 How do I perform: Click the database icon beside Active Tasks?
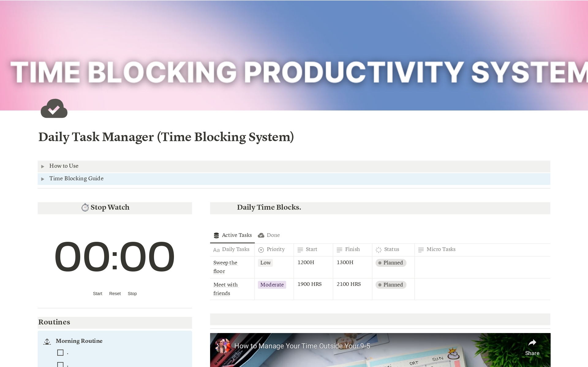[x=217, y=235]
